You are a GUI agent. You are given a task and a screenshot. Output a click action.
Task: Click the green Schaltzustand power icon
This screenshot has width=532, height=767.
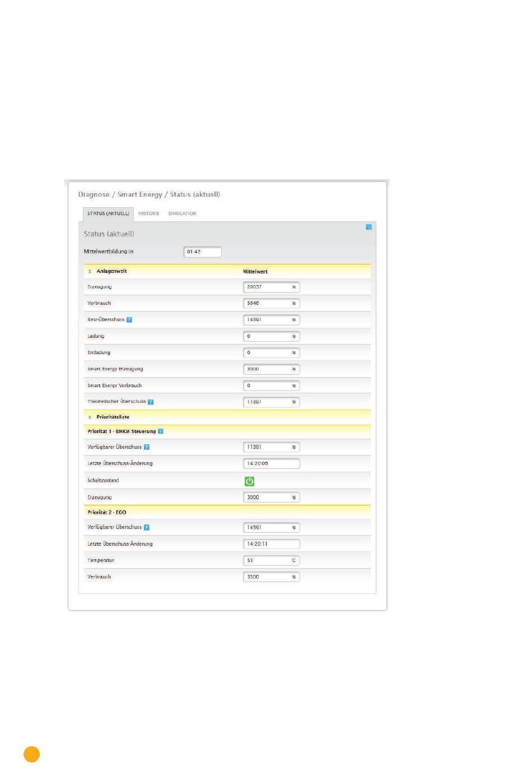click(x=249, y=481)
